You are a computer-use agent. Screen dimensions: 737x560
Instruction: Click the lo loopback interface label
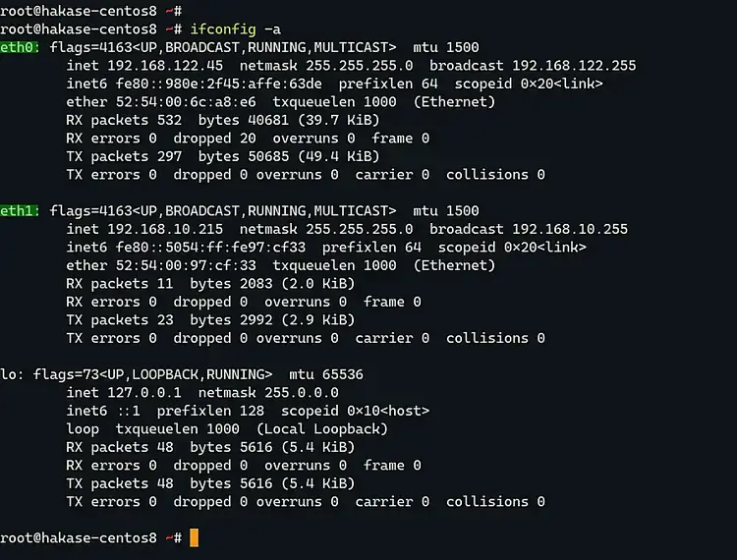tap(9, 374)
